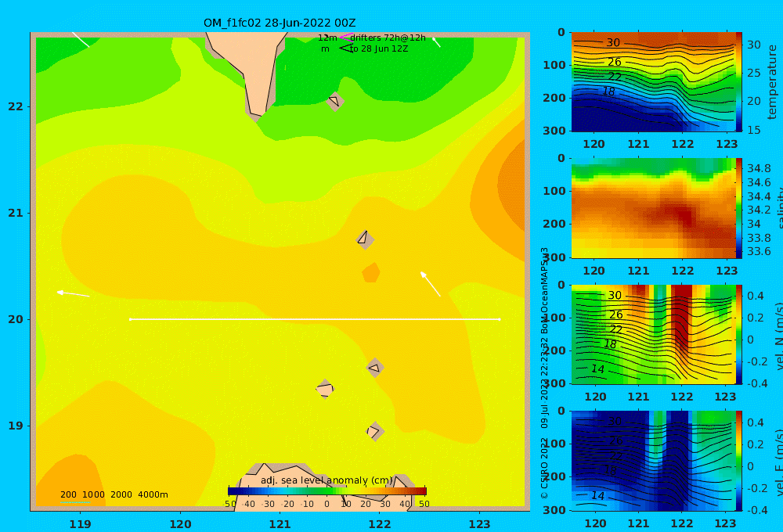Click the small island marker near 21°N, 122°E
This screenshot has height=532, width=783.
tap(365, 239)
